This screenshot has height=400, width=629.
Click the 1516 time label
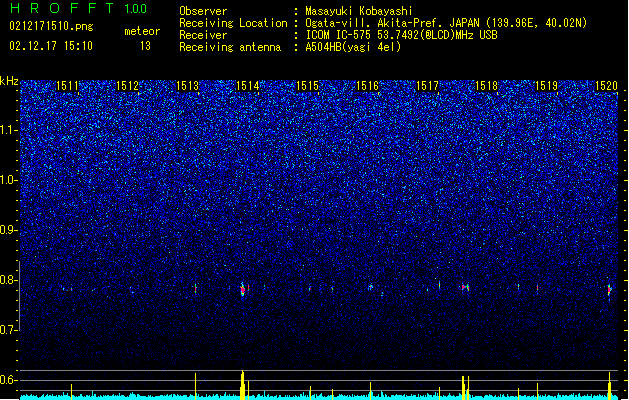pyautogui.click(x=367, y=86)
